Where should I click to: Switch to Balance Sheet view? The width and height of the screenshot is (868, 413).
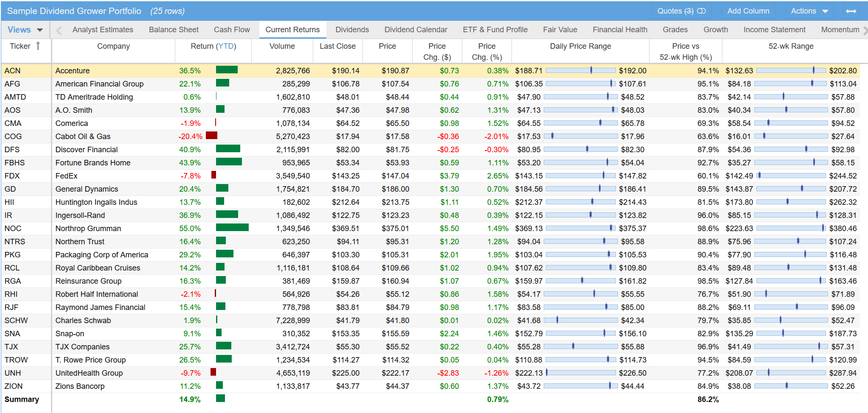click(x=174, y=30)
